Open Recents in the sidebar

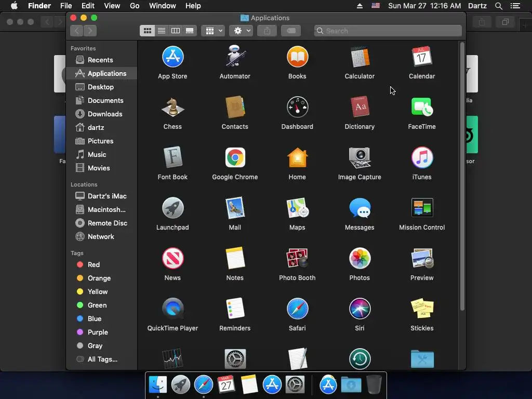click(101, 60)
